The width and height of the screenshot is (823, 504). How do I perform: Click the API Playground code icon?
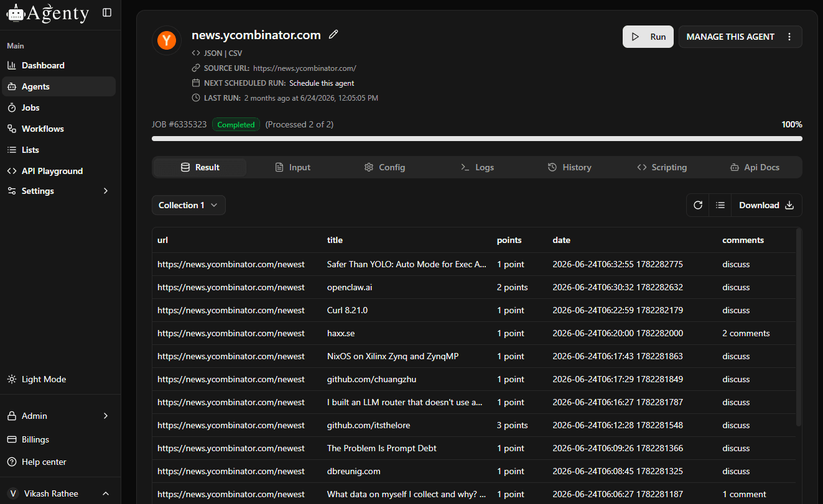[12, 171]
